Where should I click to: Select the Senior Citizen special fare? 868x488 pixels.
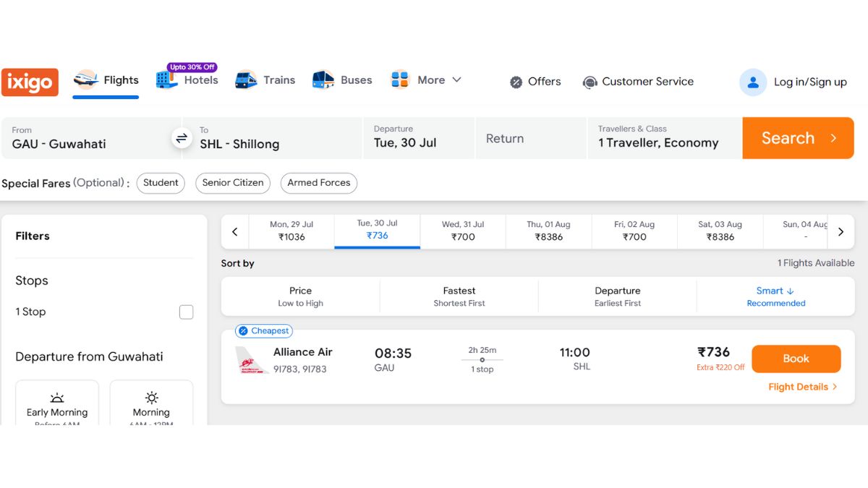233,183
